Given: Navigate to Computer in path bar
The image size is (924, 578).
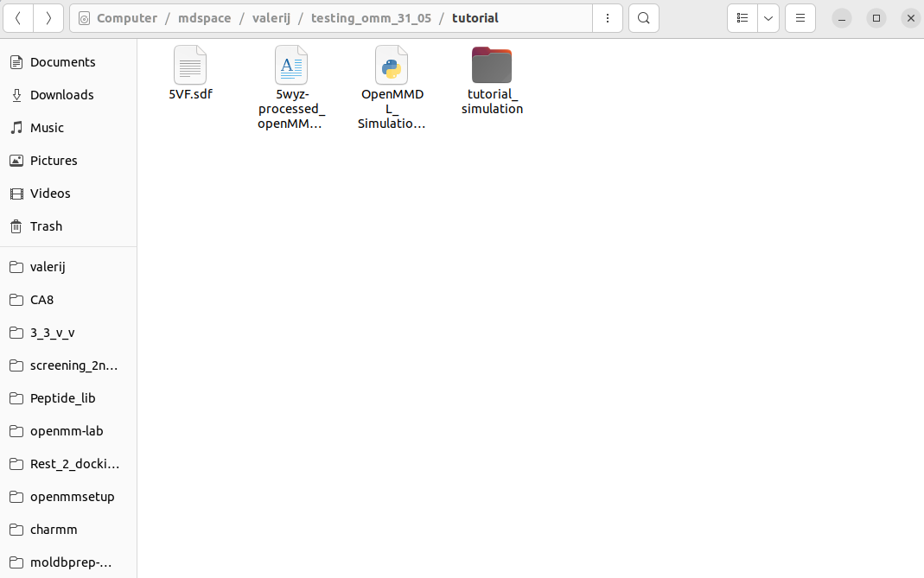Looking at the screenshot, I should tap(127, 18).
